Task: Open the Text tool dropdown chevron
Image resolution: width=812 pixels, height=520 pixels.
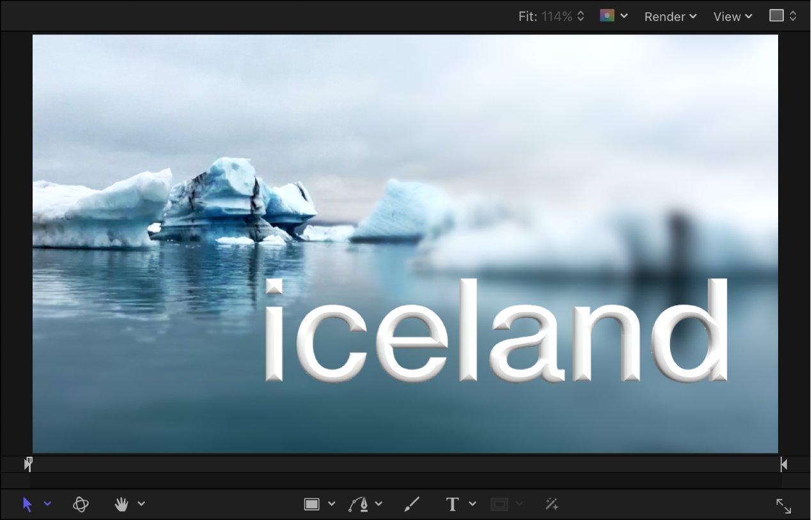Action: (x=472, y=503)
